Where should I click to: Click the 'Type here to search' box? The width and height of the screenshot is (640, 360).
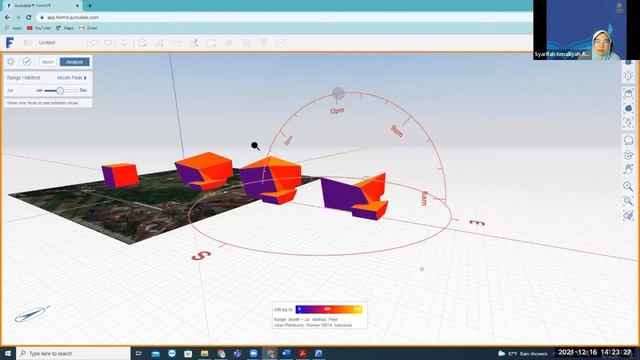[x=73, y=353]
